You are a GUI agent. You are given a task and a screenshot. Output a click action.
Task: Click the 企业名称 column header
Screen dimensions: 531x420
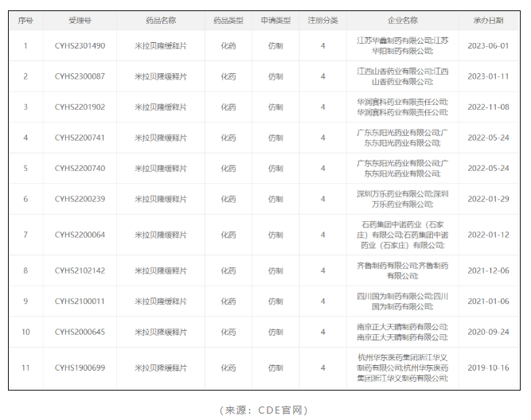click(403, 21)
